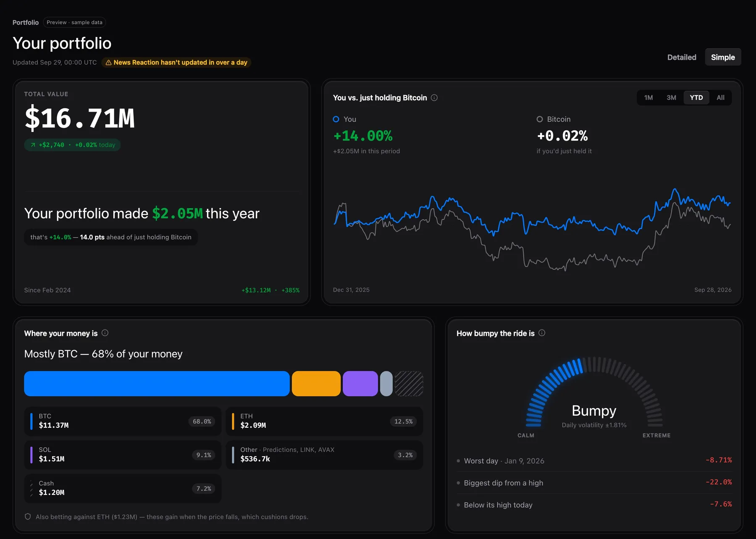Open the Portfolio breadcrumb link

coord(26,22)
